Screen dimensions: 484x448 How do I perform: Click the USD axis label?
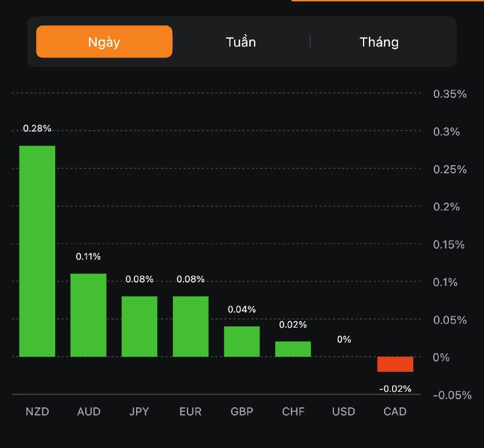(344, 412)
